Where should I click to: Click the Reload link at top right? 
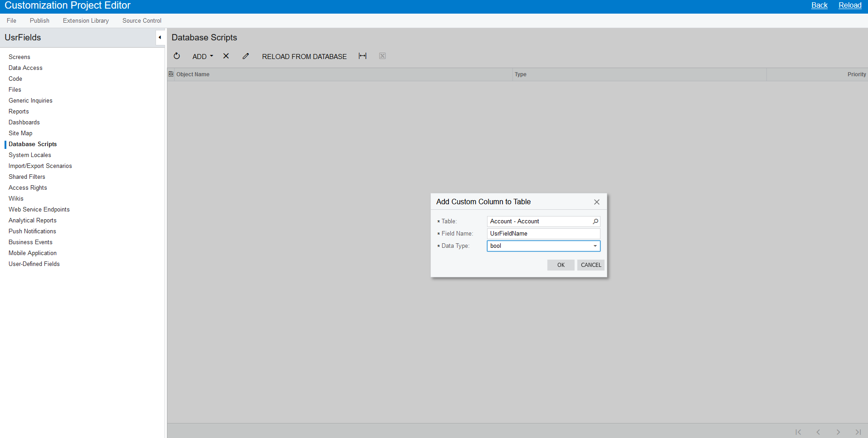point(850,5)
